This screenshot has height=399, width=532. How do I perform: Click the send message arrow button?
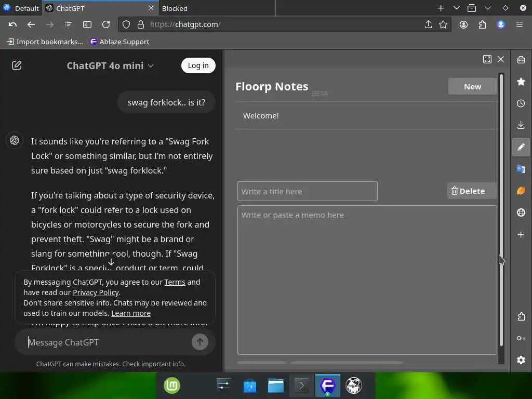200,342
